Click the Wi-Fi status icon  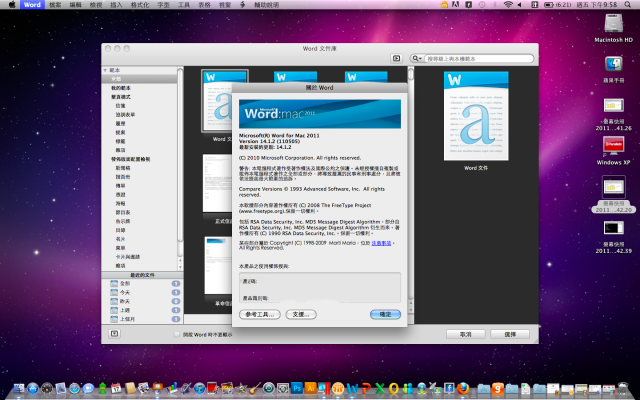click(508, 4)
